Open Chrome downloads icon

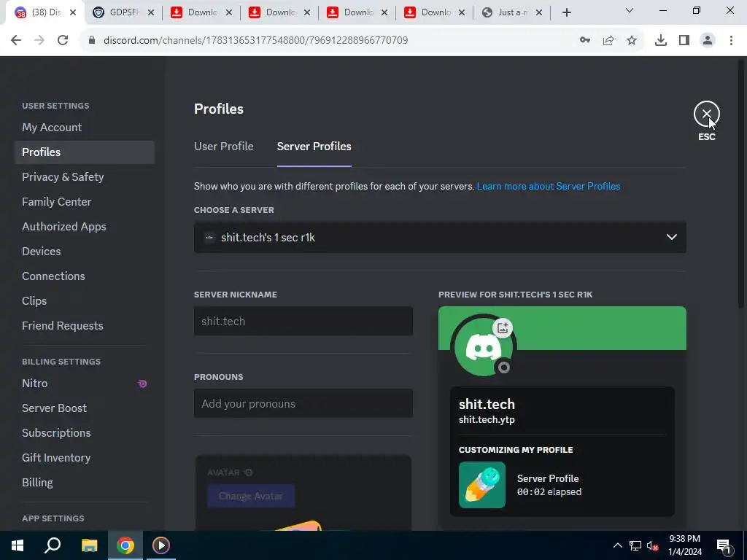[x=661, y=40]
